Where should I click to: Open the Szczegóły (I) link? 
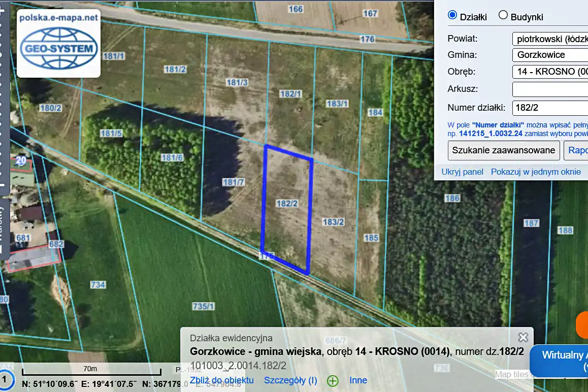click(x=290, y=380)
